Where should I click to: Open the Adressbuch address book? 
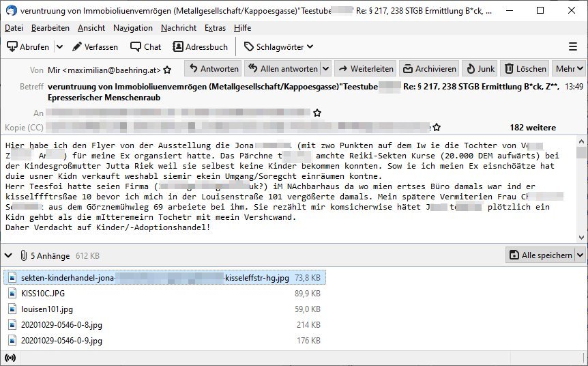click(x=201, y=46)
